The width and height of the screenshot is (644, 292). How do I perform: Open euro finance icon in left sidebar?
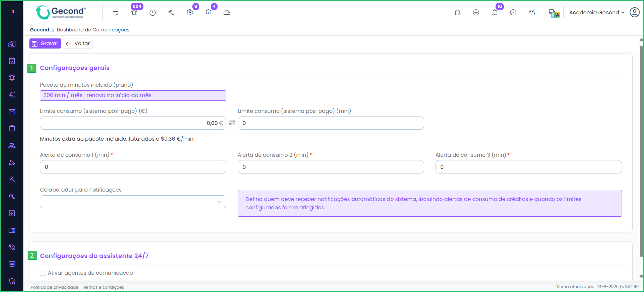12,95
